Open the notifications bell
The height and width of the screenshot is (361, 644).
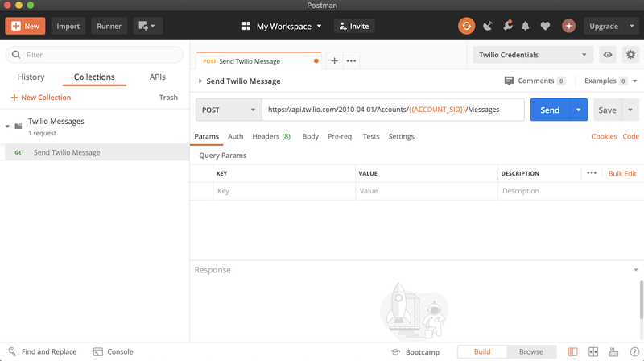pos(526,26)
